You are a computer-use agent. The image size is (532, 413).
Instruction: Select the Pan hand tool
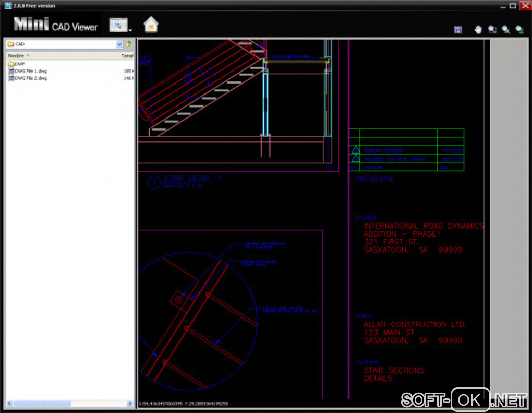[478, 30]
